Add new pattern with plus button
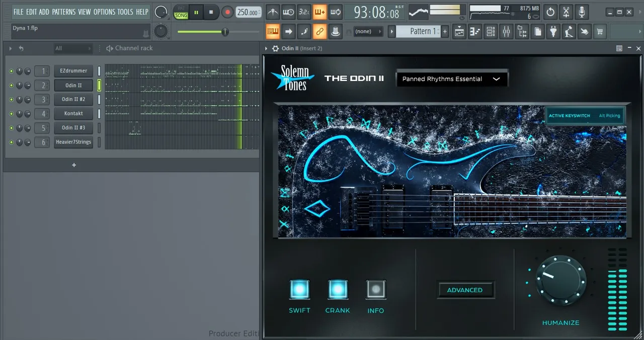 [x=445, y=31]
